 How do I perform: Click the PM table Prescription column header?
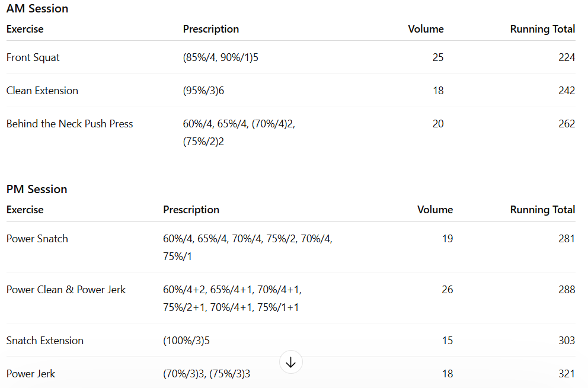[191, 210]
